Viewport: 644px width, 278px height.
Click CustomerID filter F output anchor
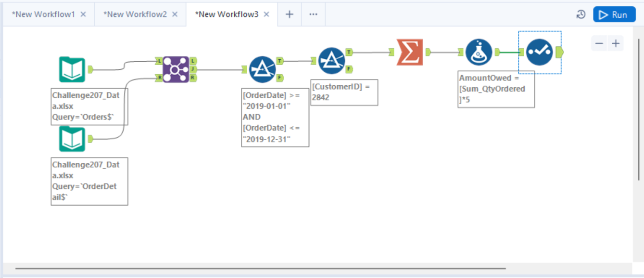click(x=349, y=69)
